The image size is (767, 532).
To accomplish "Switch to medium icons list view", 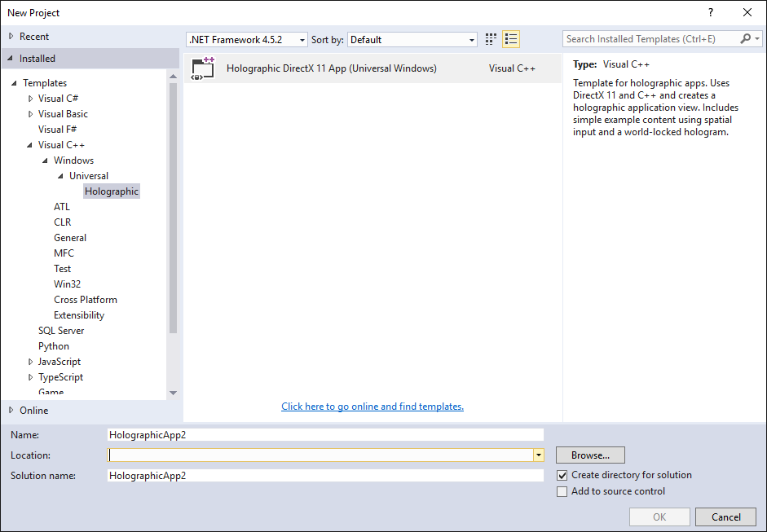I will pos(511,39).
